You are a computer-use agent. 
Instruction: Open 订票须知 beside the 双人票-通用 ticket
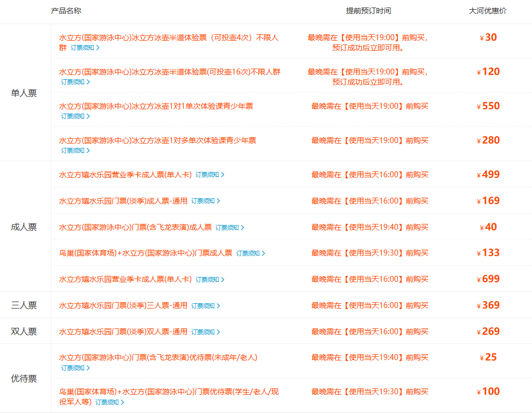(206, 332)
